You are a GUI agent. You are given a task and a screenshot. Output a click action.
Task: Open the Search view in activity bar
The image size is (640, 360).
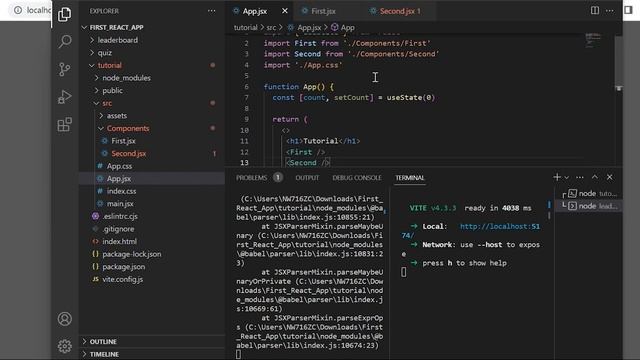[64, 42]
